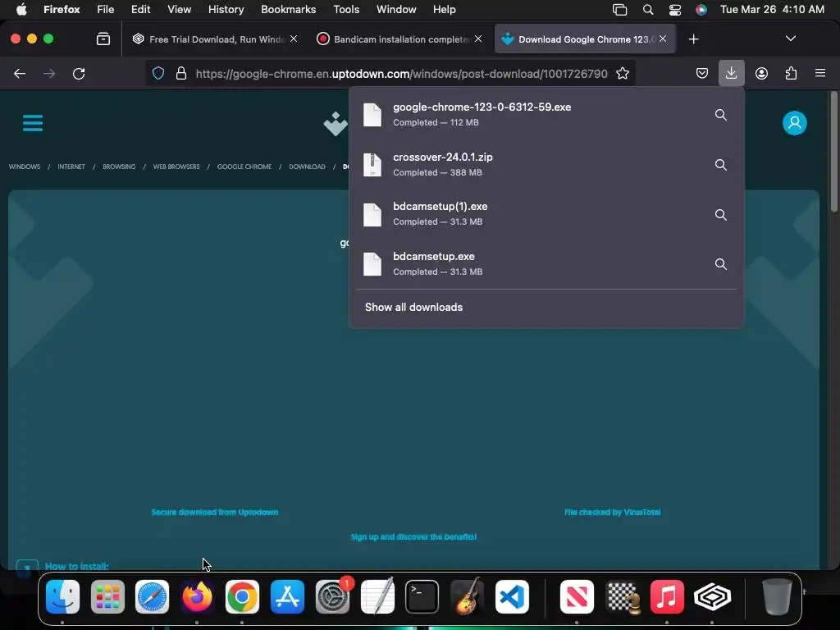The image size is (840, 630).
Task: Expand the list all tabs chevron
Action: pyautogui.click(x=790, y=39)
